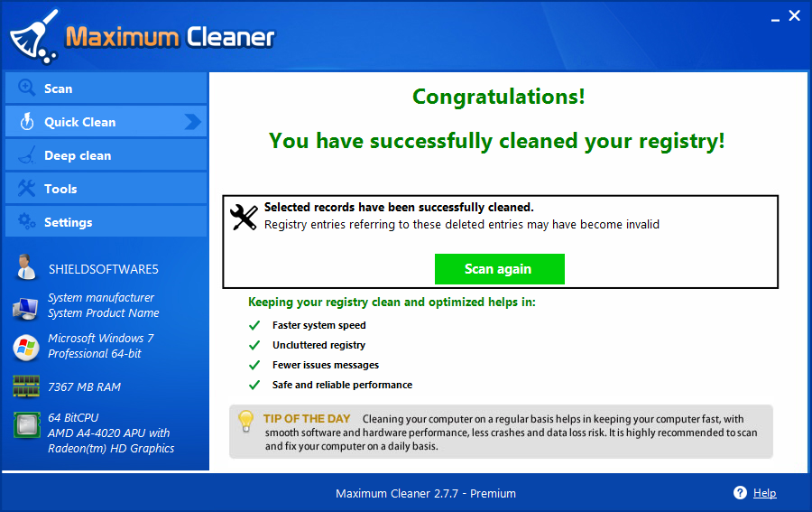The width and height of the screenshot is (812, 512).
Task: Click the RAM memory chip icon
Action: (26, 386)
